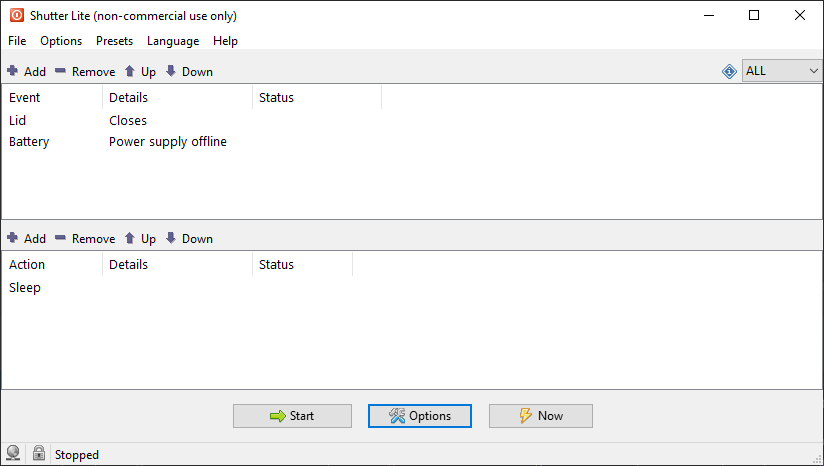824x466 pixels.
Task: Remove selected event from Events list
Action: click(x=85, y=71)
